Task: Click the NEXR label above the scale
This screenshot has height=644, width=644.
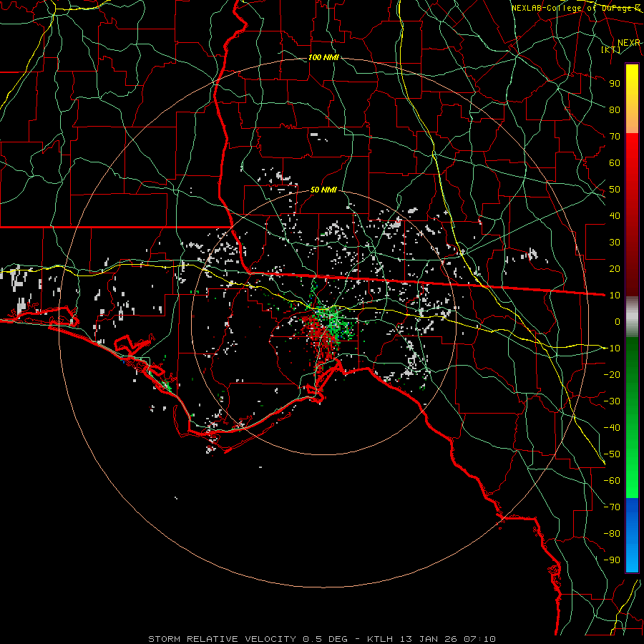Action: click(629, 43)
